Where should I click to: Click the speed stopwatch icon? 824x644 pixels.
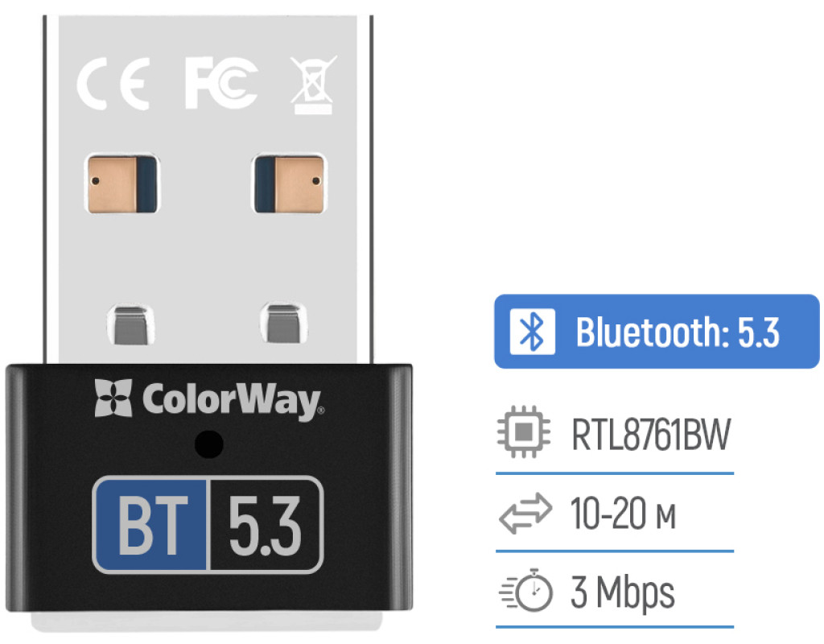pyautogui.click(x=526, y=590)
